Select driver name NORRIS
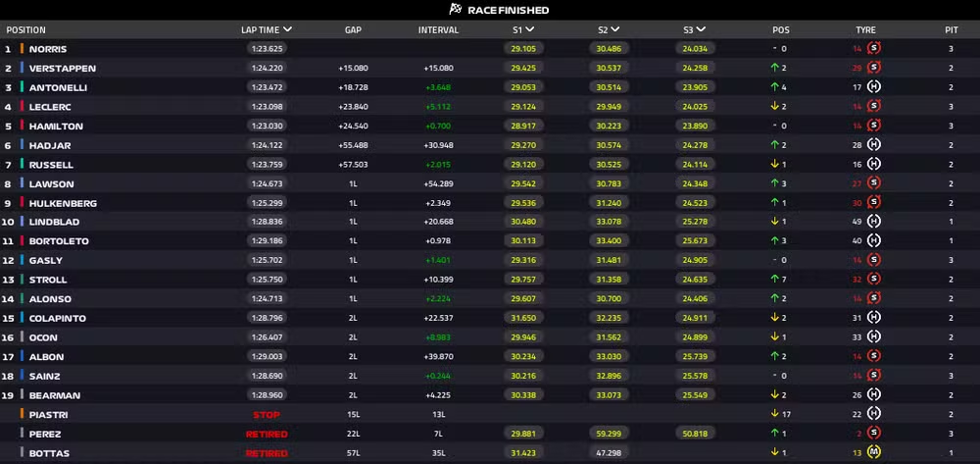The height and width of the screenshot is (464, 980). [48, 49]
